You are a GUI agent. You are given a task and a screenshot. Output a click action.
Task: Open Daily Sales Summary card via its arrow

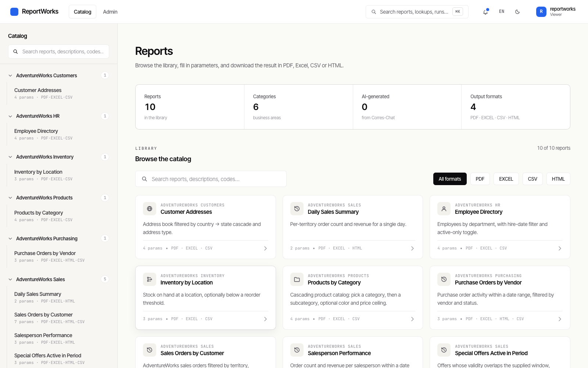412,248
